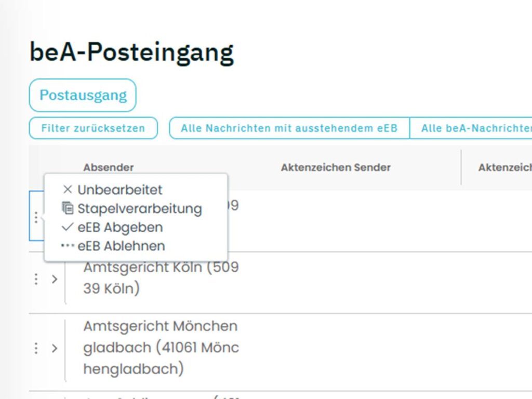Viewport: 532px width, 399px height.
Task: Open the kebab menu on the bottom visible row
Action: (36, 396)
